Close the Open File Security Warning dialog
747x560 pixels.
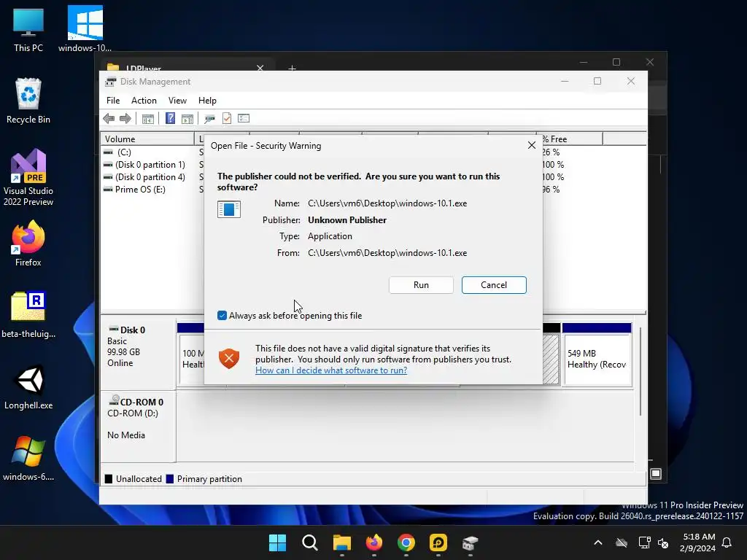[532, 145]
